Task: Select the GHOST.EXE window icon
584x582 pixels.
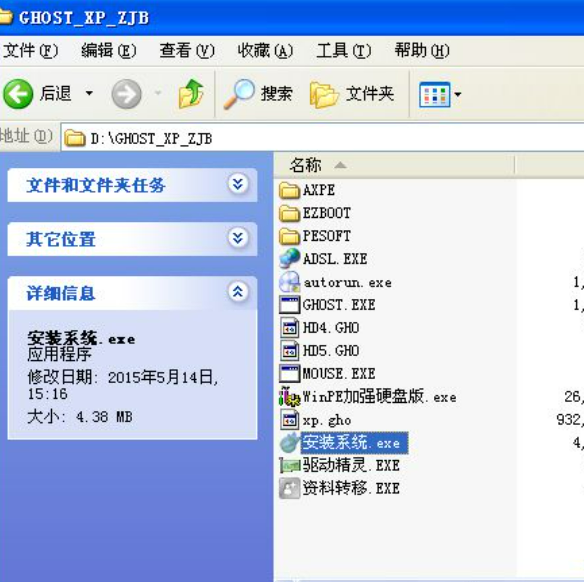Action: [289, 305]
